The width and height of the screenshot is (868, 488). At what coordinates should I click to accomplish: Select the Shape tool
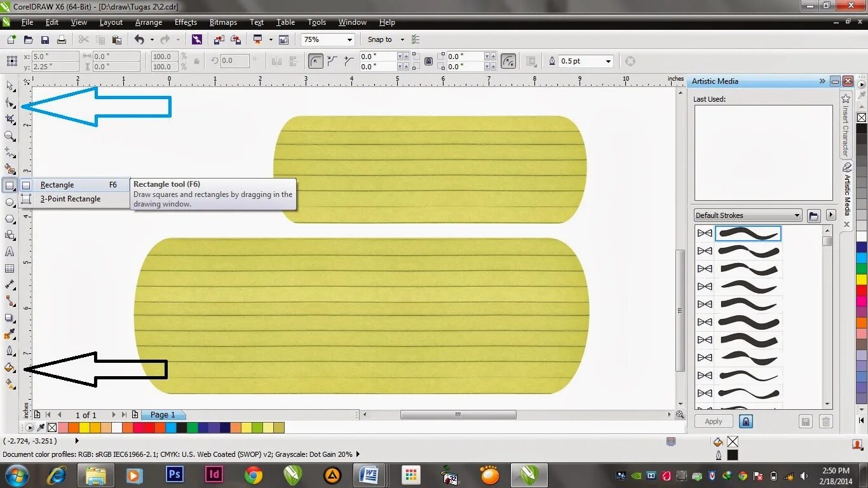click(x=10, y=102)
